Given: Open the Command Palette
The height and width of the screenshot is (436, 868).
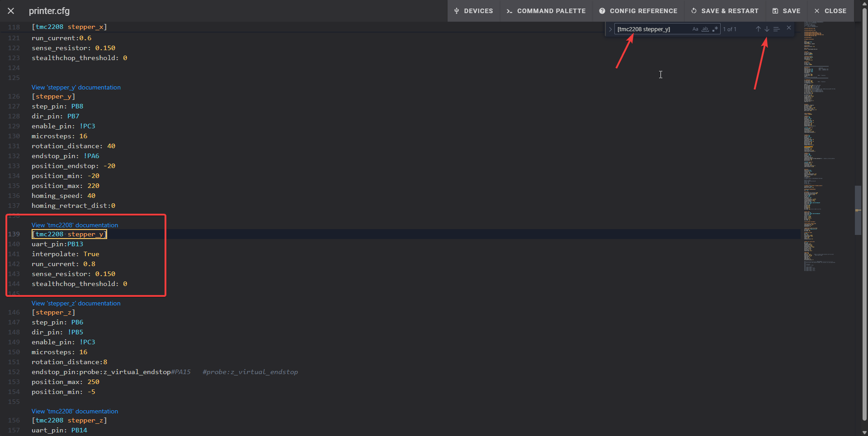Looking at the screenshot, I should [546, 11].
